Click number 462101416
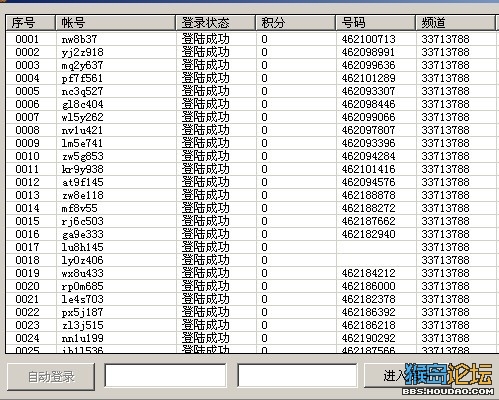 (368, 169)
